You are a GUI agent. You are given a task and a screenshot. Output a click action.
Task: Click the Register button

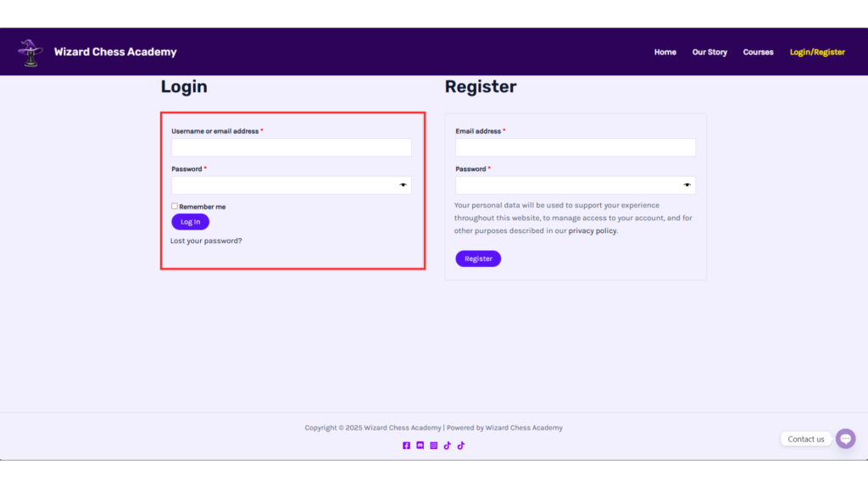pos(478,258)
